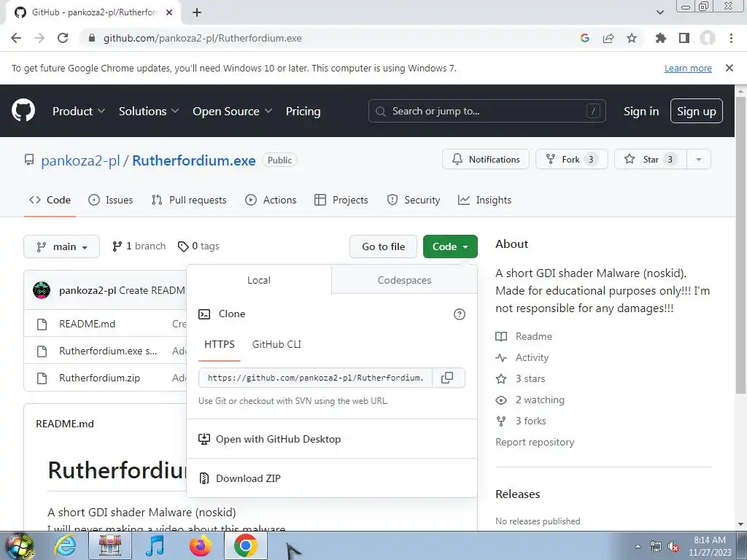Open Chrome profile avatar

708,38
